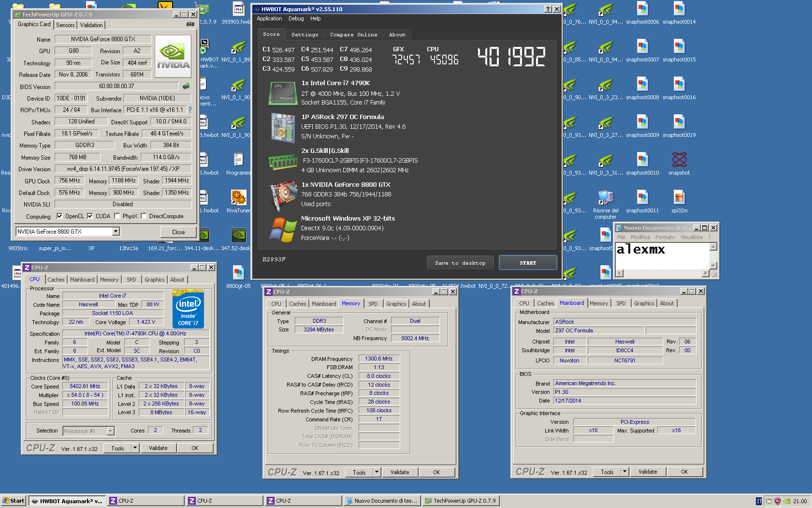The image size is (812, 508).
Task: Open the spi32m desktop icon
Action: click(x=679, y=202)
